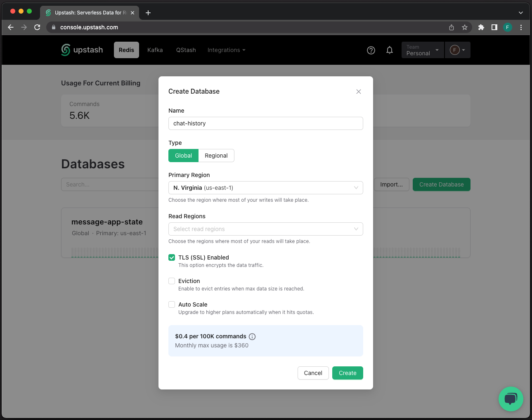Click the Intercom chat bubble icon
The image size is (532, 420).
[x=511, y=399]
